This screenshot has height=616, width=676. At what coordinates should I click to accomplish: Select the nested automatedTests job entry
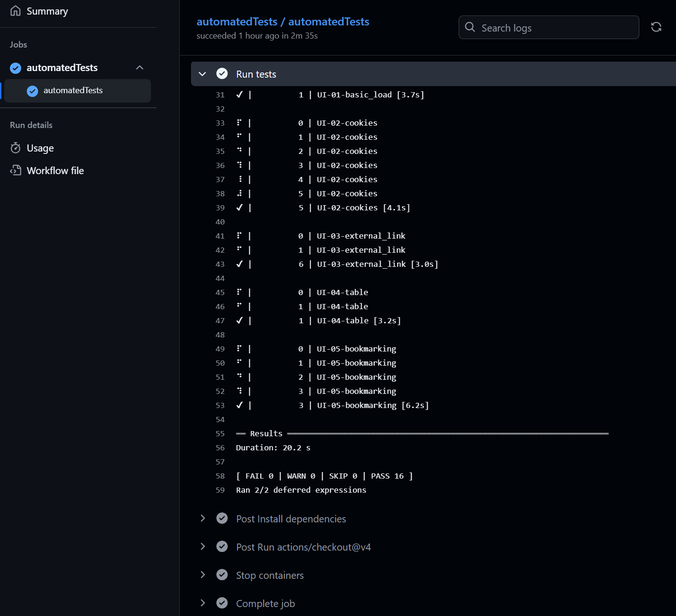(78, 90)
